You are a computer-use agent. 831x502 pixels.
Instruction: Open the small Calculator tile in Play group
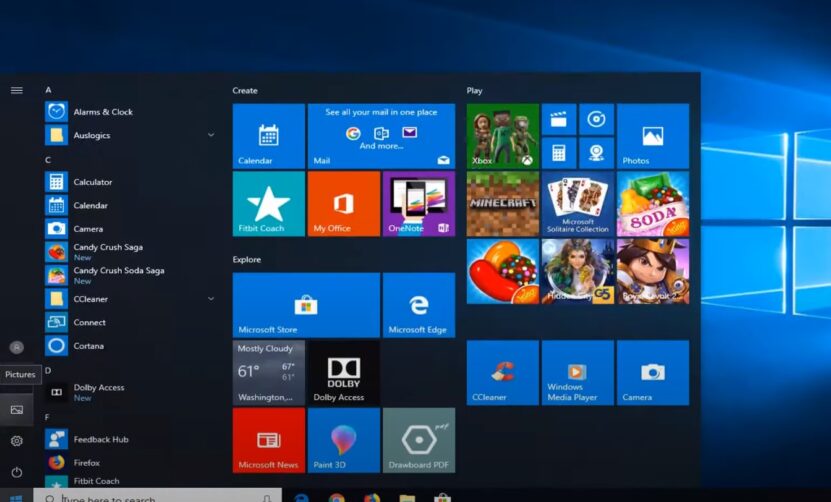(x=559, y=153)
